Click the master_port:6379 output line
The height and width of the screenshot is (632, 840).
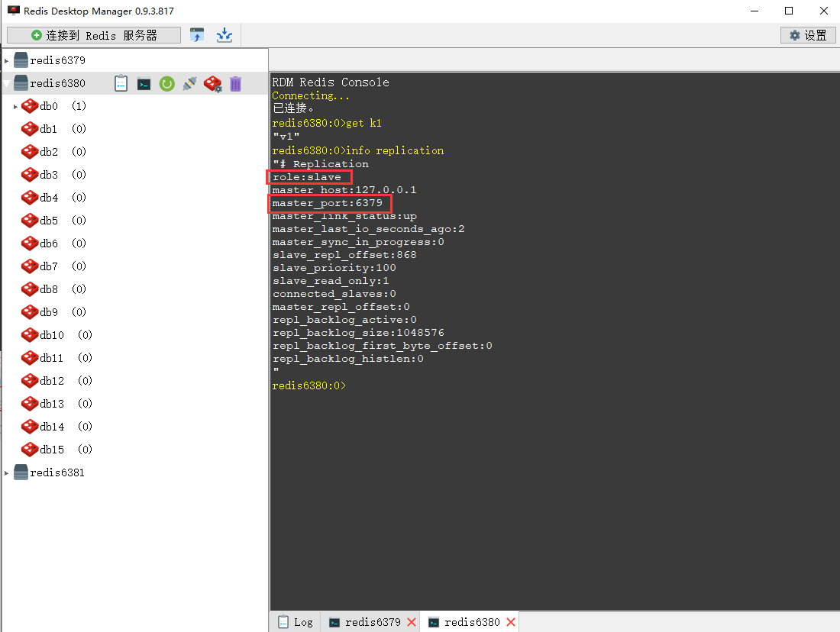tap(328, 203)
